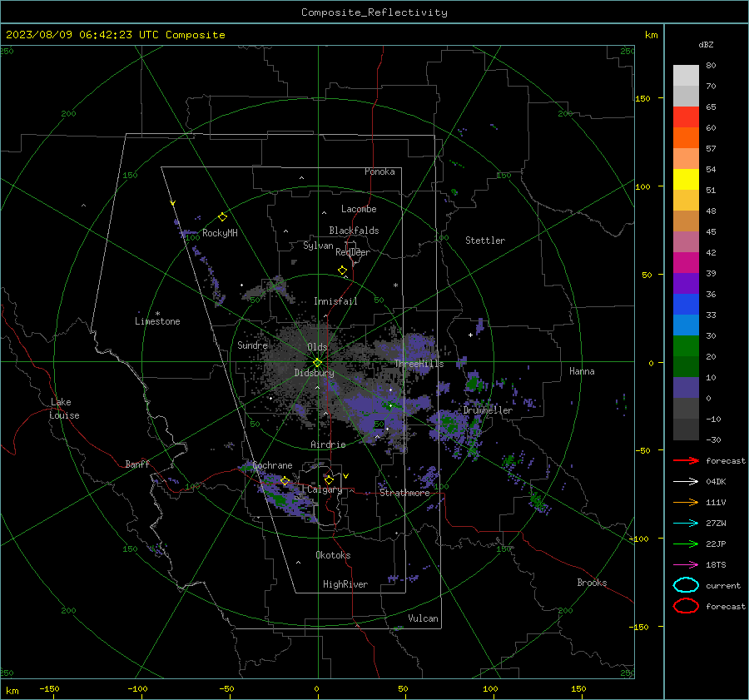Image resolution: width=749 pixels, height=700 pixels.
Task: Click the 04DK legend text
Action: click(x=716, y=482)
